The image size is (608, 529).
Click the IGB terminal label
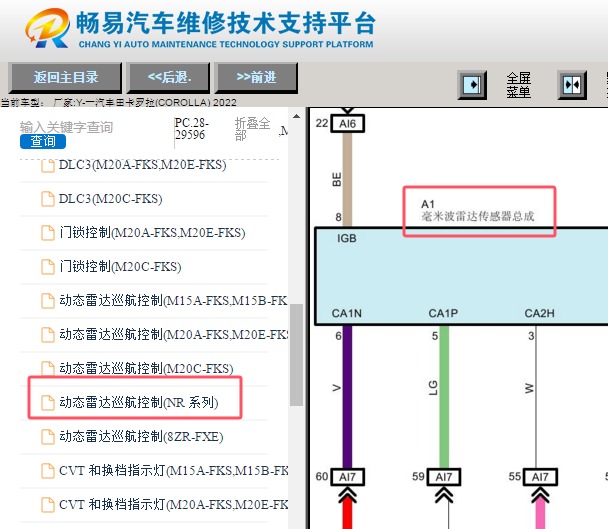(347, 238)
